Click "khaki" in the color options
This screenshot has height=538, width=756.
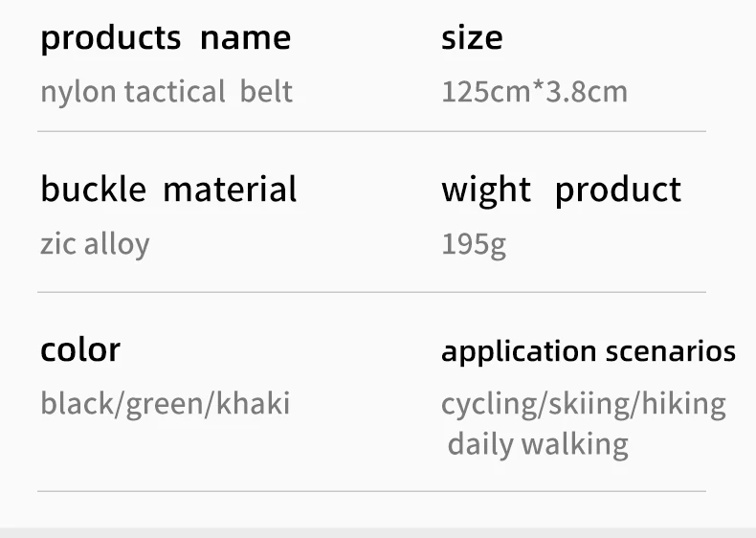point(253,403)
